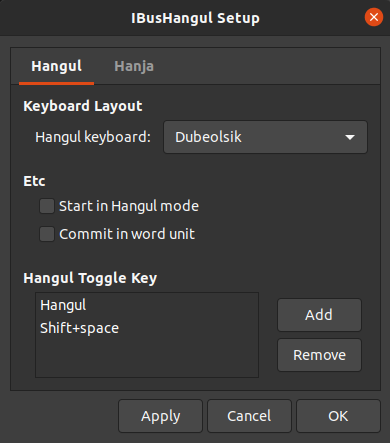Viewport: 390px width, 443px height.
Task: Enable Start in Hangul mode checkbox
Action: click(x=47, y=206)
